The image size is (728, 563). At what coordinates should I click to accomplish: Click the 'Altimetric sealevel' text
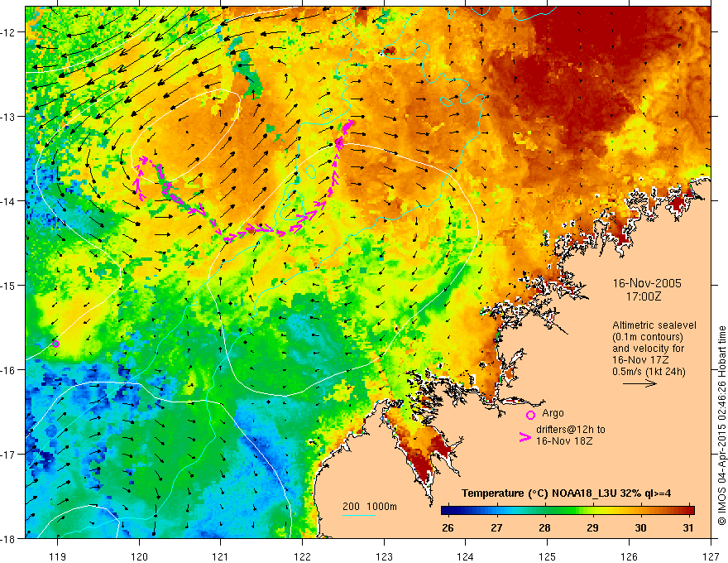tap(654, 325)
